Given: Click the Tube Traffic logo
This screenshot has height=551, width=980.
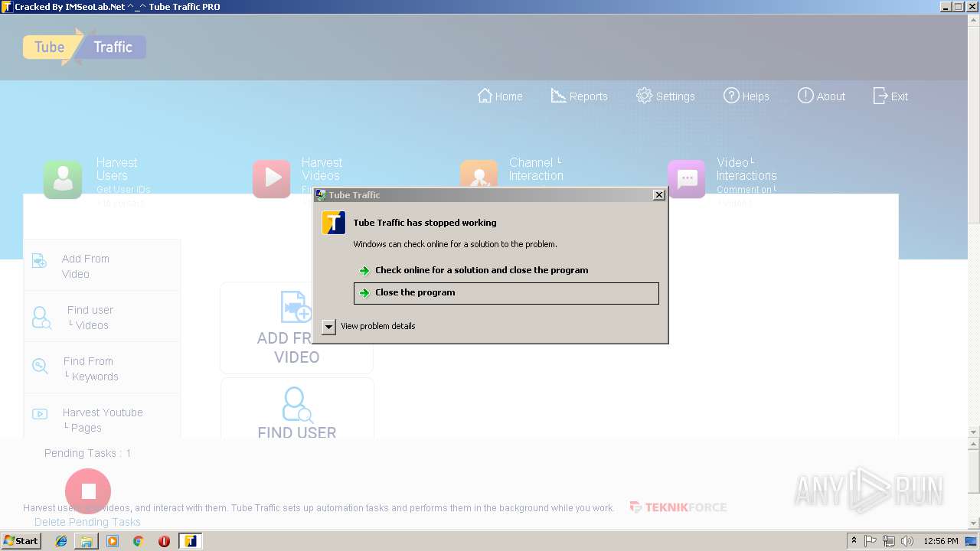Looking at the screenshot, I should click(x=84, y=47).
